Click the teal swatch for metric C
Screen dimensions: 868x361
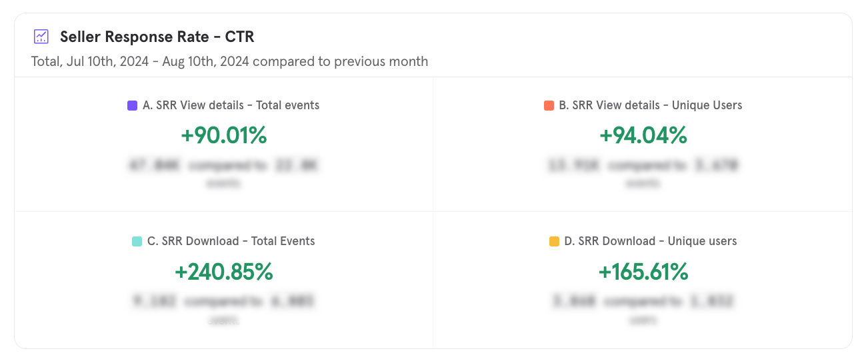tap(137, 241)
